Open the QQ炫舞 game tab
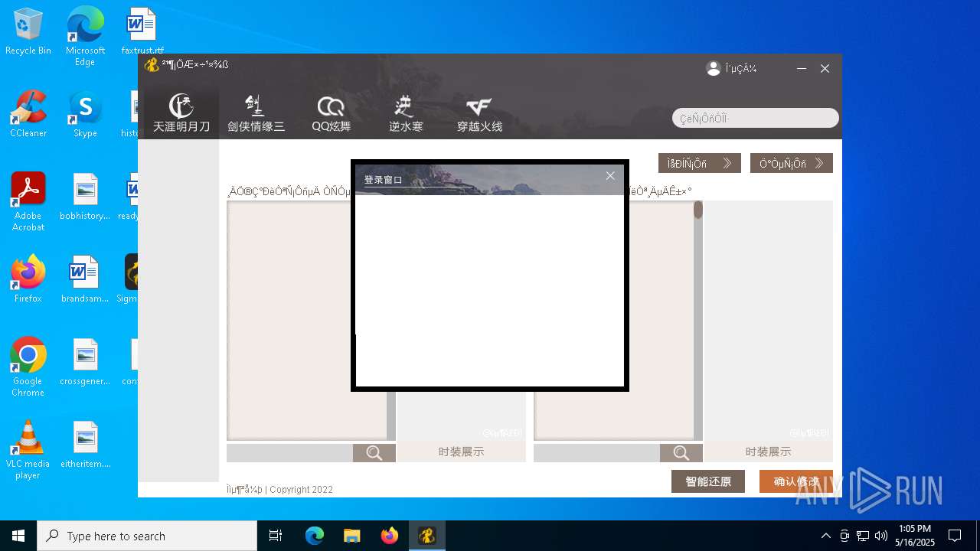This screenshot has width=980, height=551. (x=331, y=112)
